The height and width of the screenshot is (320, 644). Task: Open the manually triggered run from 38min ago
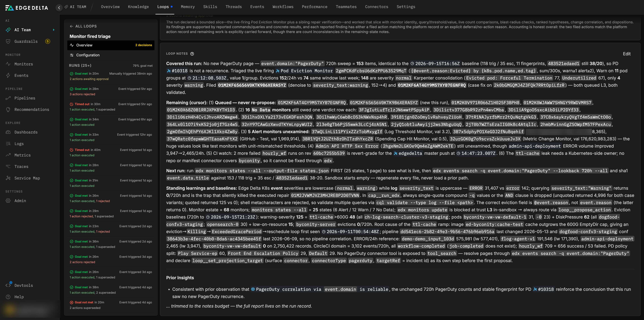point(111,76)
